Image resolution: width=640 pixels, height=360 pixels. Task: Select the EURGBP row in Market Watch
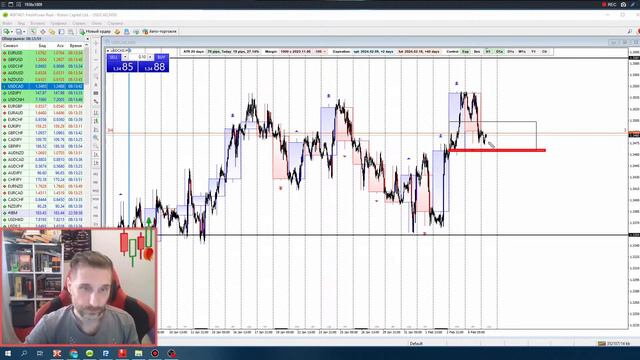point(43,106)
